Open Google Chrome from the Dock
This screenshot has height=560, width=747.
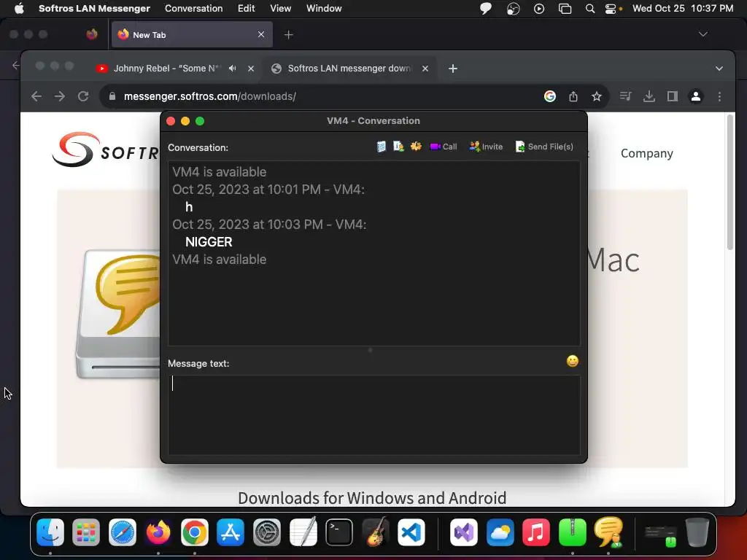[194, 532]
